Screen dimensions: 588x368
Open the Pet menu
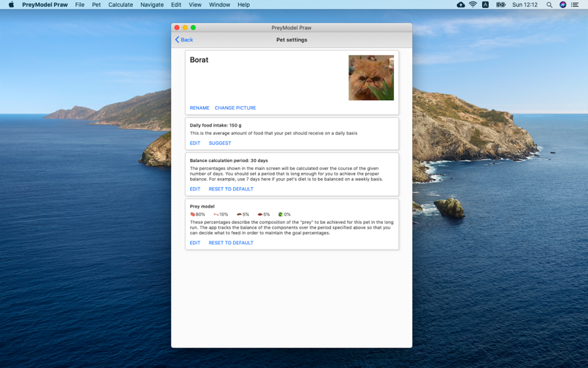coord(96,4)
